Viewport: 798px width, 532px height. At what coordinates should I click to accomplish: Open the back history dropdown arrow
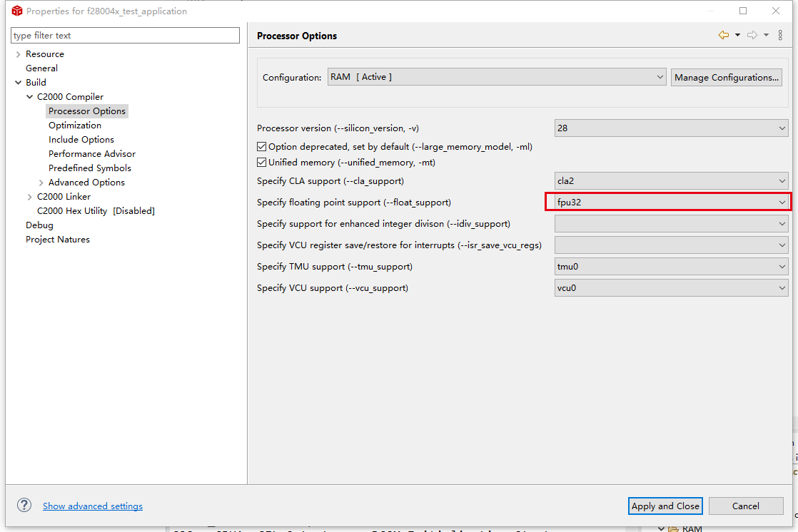tap(737, 35)
